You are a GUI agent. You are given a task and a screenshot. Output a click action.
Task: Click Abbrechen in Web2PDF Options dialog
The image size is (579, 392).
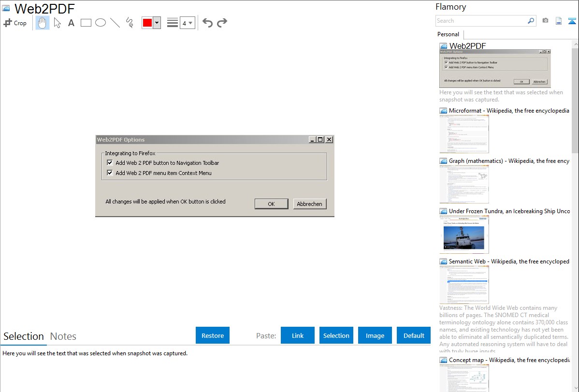pyautogui.click(x=310, y=204)
